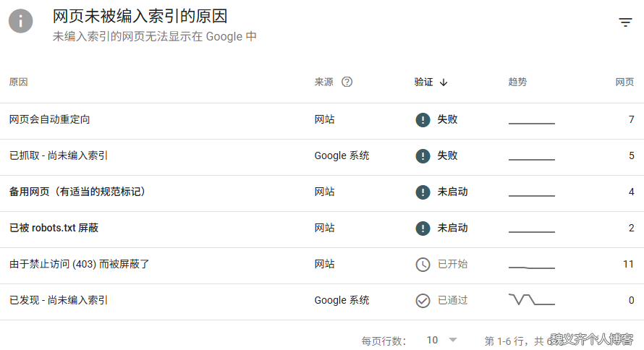Open the rows per page dropdown arrow
Viewport: 644px width, 350px height.
453,340
